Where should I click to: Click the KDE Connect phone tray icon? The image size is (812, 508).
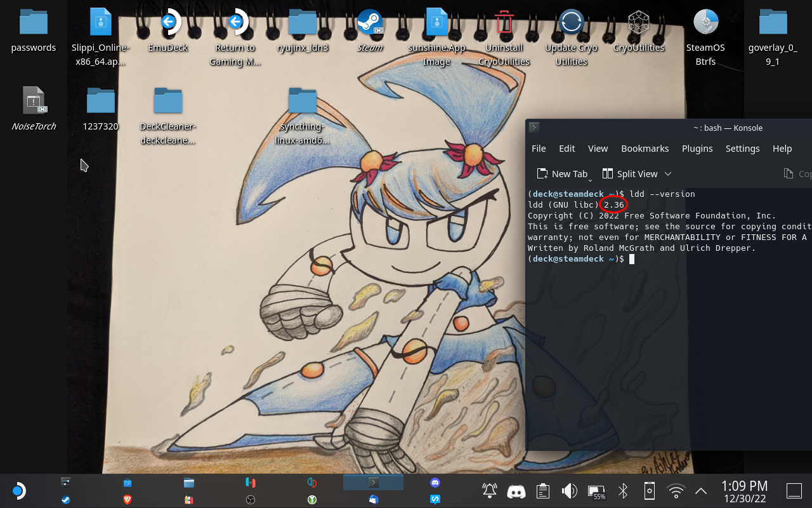(650, 491)
